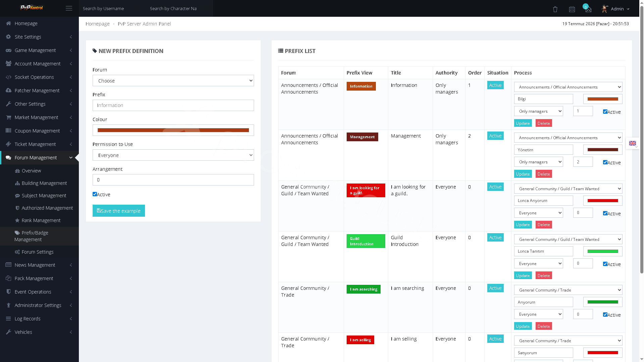Screen dimensions: 644x362
Task: Click the English flag language icon
Action: pos(633,143)
